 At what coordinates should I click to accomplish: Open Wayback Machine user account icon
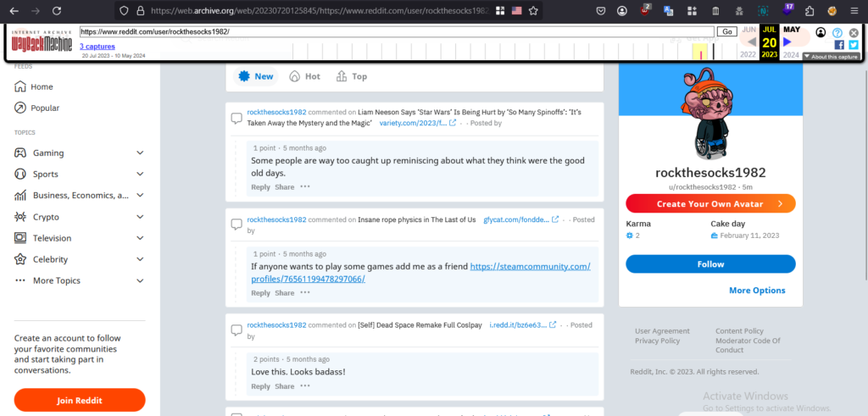click(821, 33)
